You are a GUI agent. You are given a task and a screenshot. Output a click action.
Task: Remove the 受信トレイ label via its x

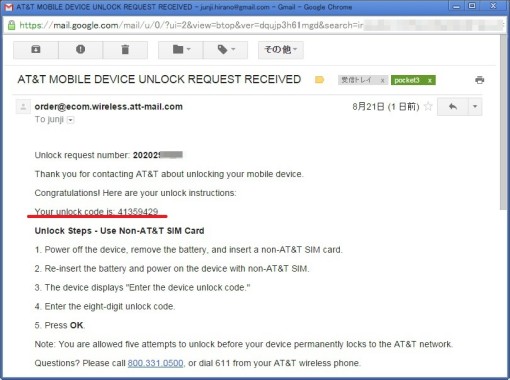point(382,80)
